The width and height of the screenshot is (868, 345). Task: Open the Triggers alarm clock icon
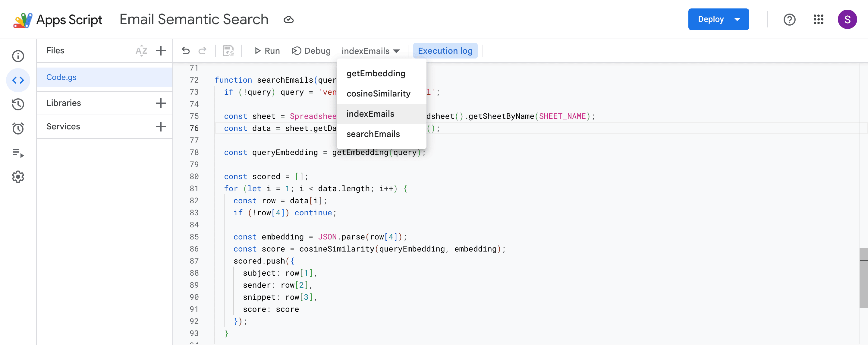coord(18,128)
